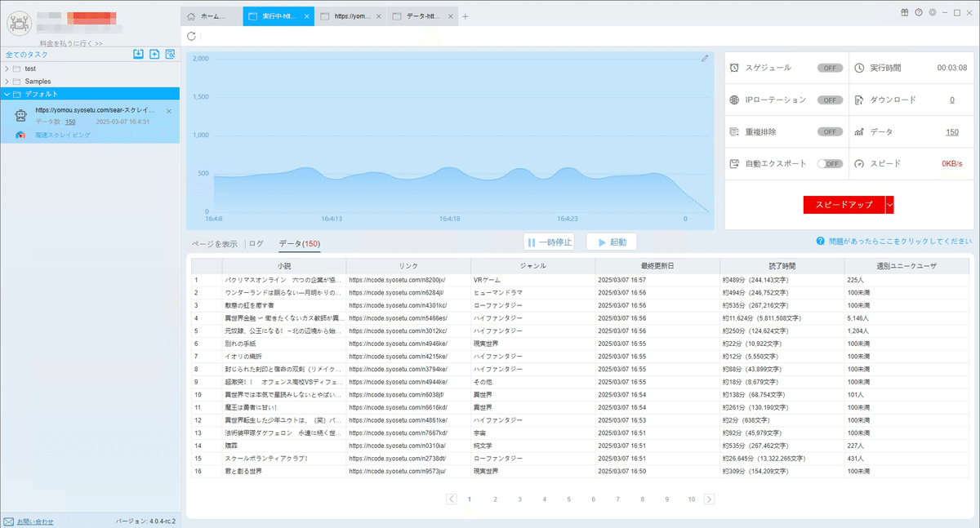Viewport: 980px width, 528px height.
Task: Click the 料金を払うに行く link
Action: [71, 42]
